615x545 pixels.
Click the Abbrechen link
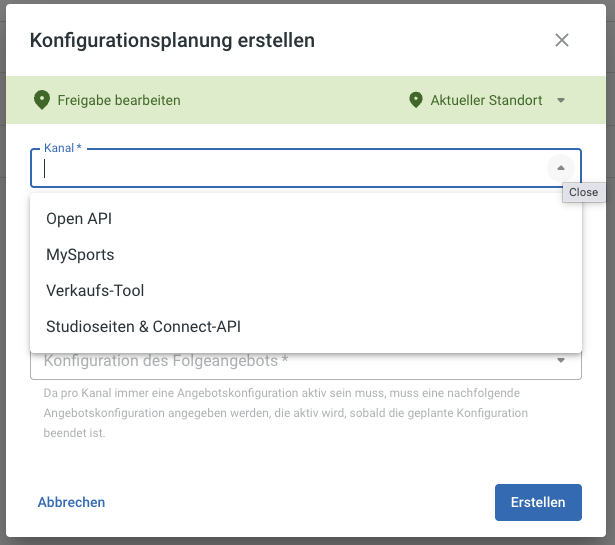coord(71,502)
